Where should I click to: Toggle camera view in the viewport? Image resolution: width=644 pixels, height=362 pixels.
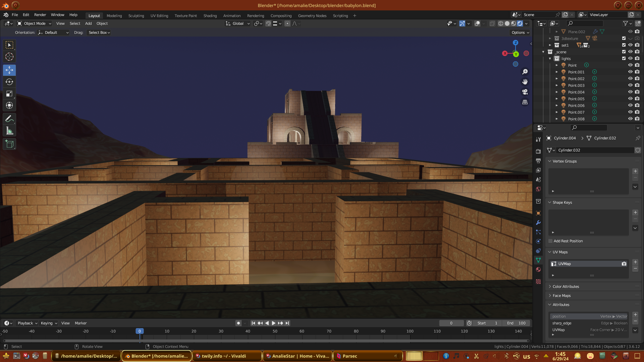[x=525, y=92]
